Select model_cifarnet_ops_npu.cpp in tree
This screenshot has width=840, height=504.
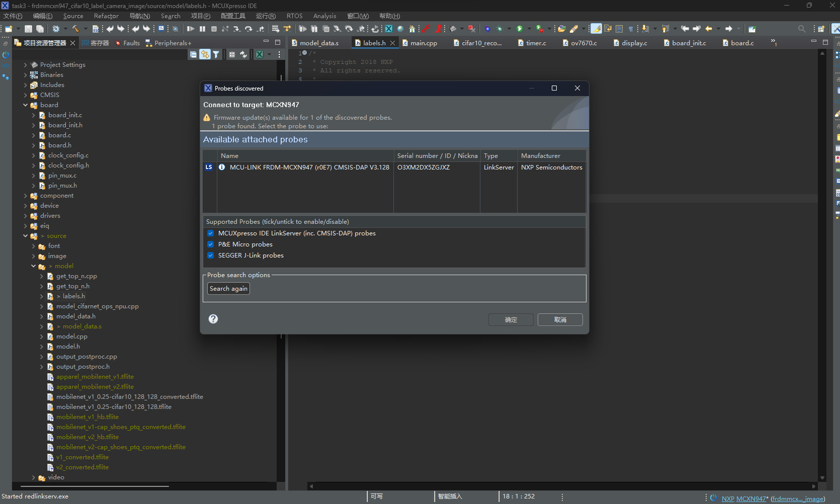pos(97,306)
